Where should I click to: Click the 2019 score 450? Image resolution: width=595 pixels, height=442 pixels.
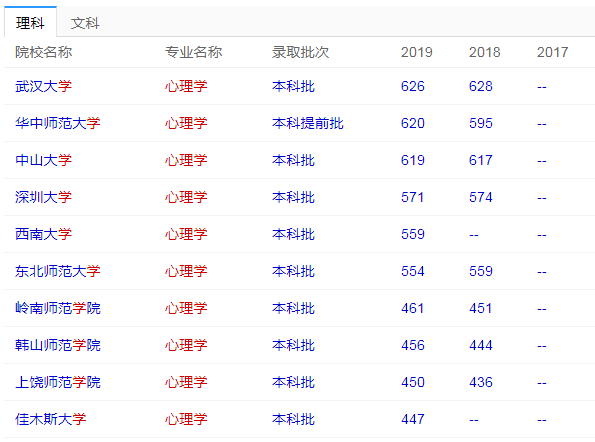[x=413, y=382]
